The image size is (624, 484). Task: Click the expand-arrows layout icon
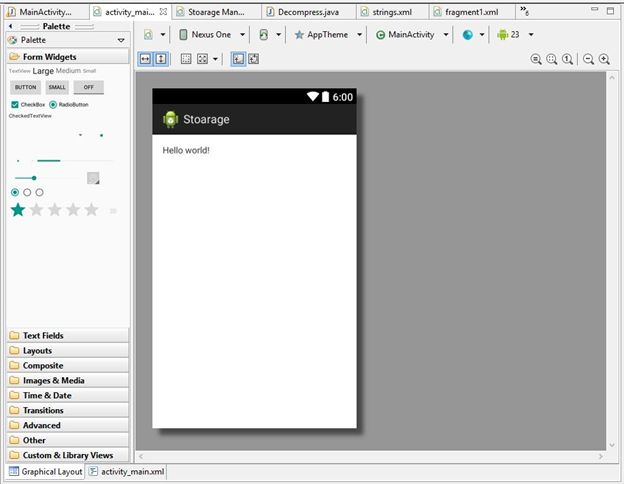coord(203,59)
